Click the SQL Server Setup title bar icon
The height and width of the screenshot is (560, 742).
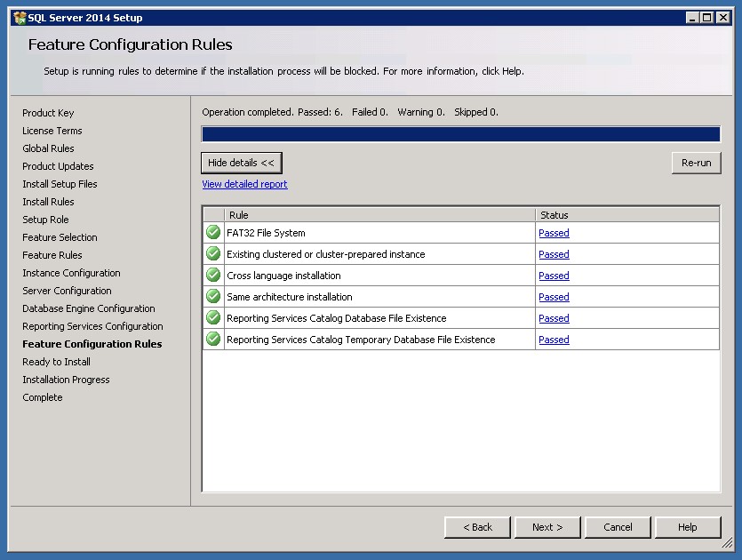pos(19,18)
